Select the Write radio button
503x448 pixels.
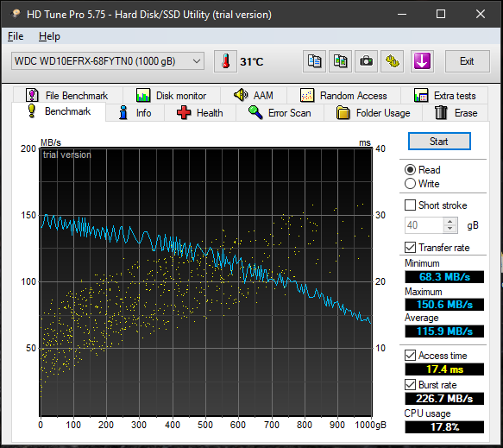pos(410,184)
